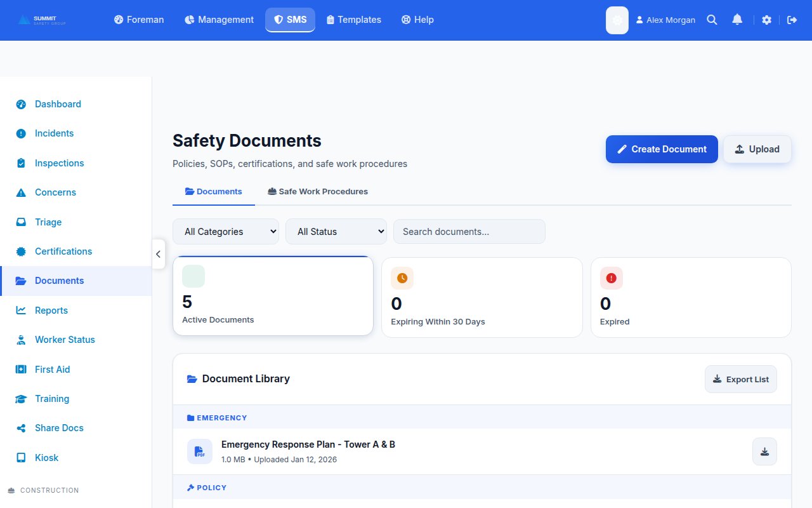Open Alex Morgan user profile
The width and height of the screenshot is (812, 508).
click(x=665, y=20)
